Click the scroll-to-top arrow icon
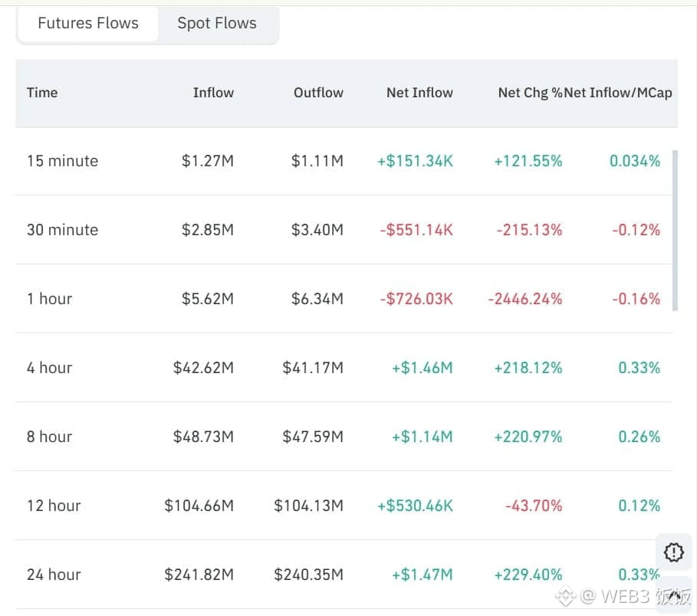The image size is (697, 616). [675, 596]
